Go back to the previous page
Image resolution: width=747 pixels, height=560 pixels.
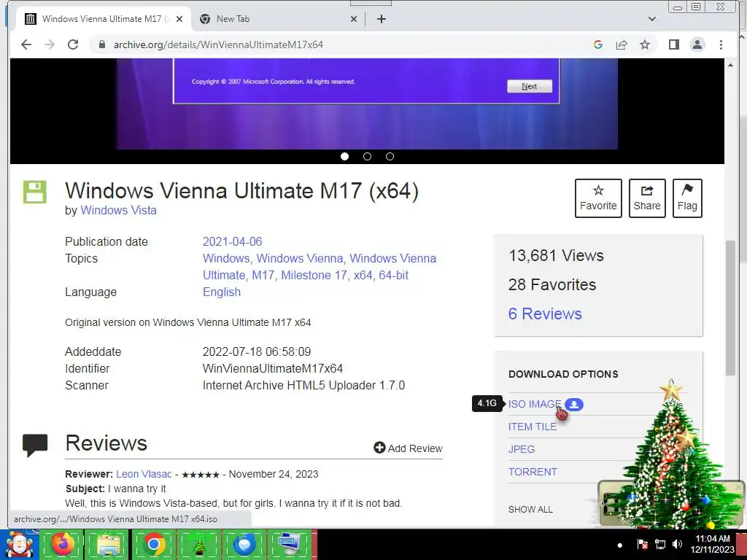26,44
